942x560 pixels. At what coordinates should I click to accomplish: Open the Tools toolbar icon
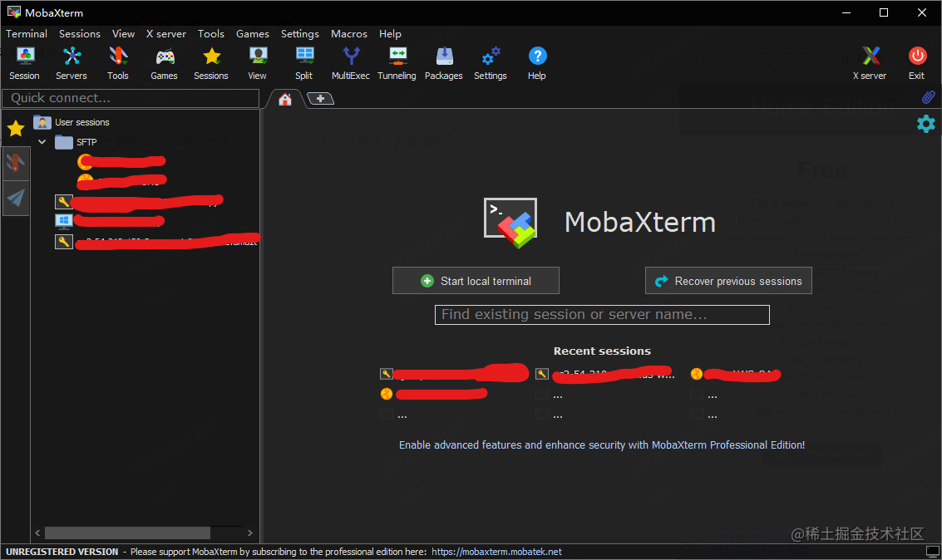pos(117,62)
